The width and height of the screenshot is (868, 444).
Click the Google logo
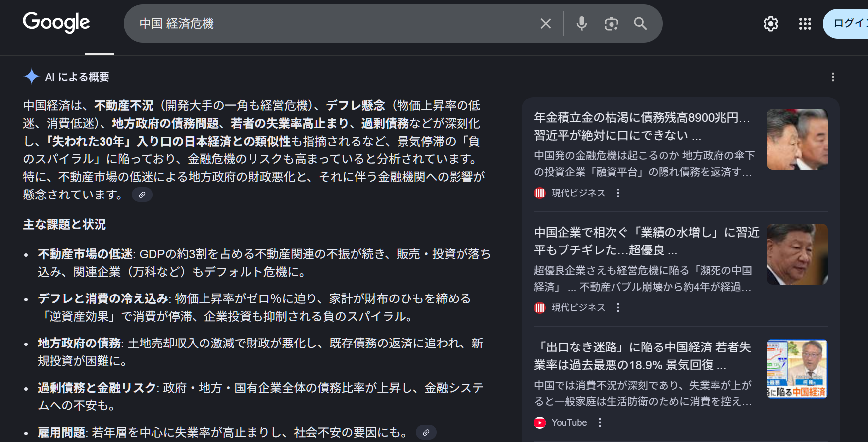point(56,23)
